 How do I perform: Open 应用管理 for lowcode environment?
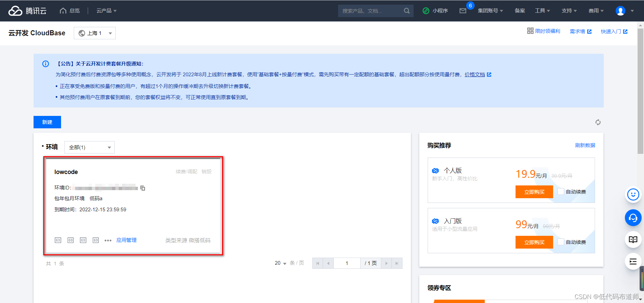click(126, 240)
